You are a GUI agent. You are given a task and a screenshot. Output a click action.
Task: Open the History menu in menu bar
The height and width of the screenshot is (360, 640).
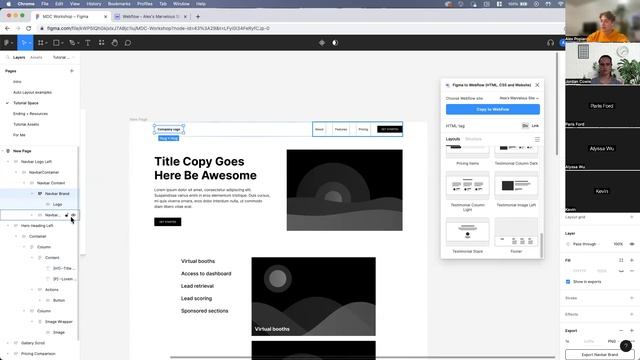pos(93,4)
